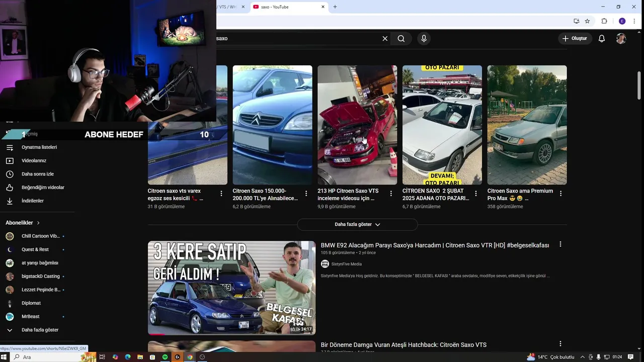This screenshot has height=362, width=644.
Task: Click the YouTube search magnifier button
Action: tap(401, 38)
